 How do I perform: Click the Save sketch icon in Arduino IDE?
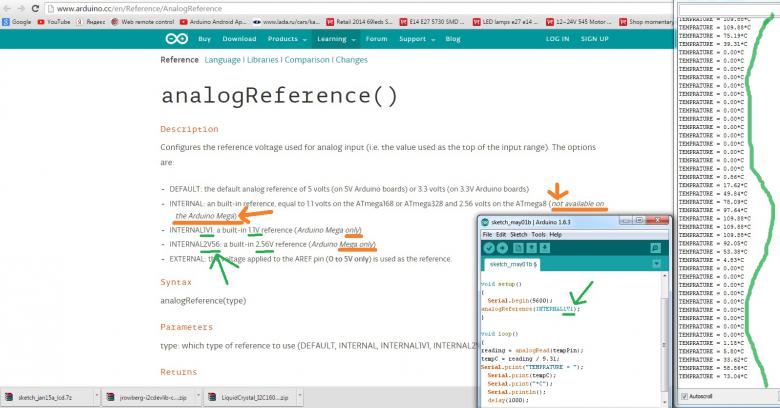544,248
